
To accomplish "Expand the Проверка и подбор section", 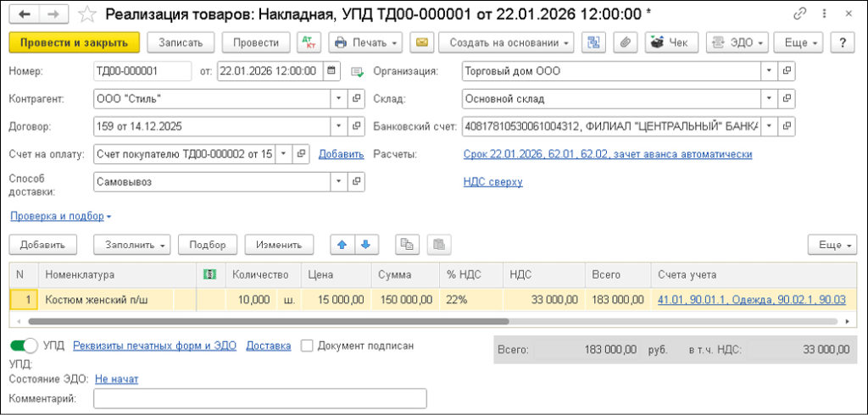I will pos(60,216).
